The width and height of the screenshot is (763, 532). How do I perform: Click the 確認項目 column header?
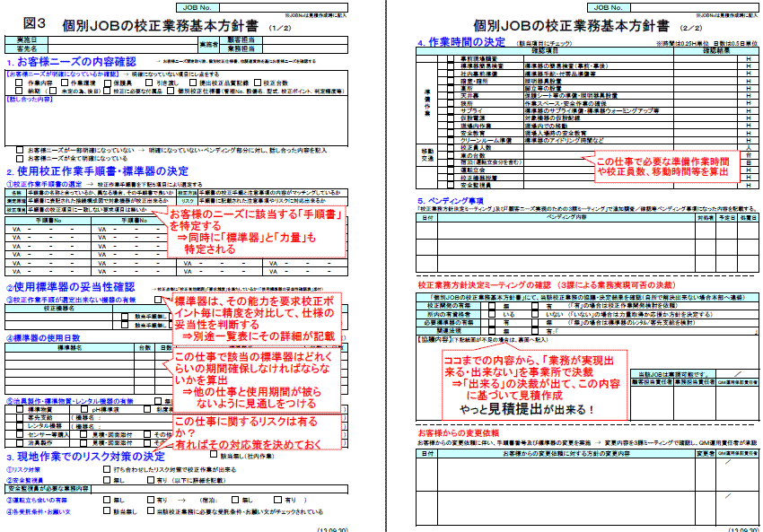[x=545, y=50]
